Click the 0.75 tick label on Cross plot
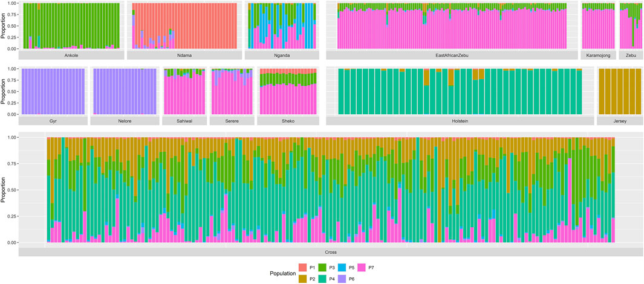This screenshot has height=284, width=644. (x=12, y=164)
